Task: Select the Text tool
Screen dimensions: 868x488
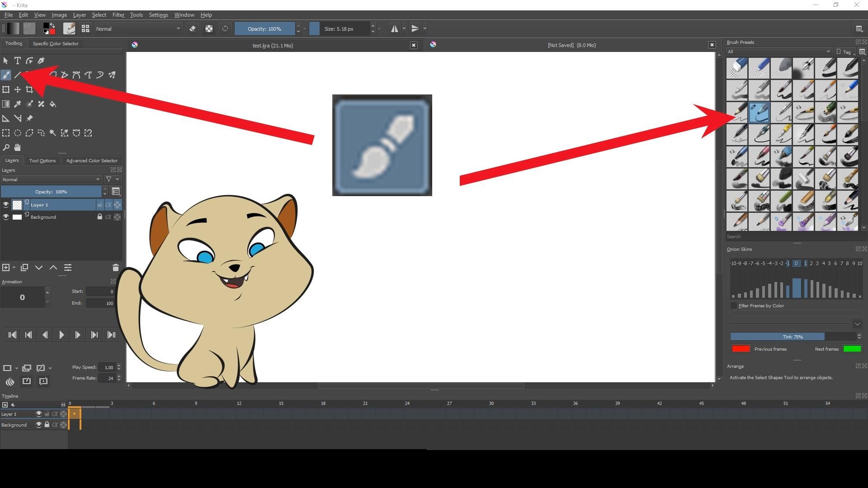Action: point(18,60)
